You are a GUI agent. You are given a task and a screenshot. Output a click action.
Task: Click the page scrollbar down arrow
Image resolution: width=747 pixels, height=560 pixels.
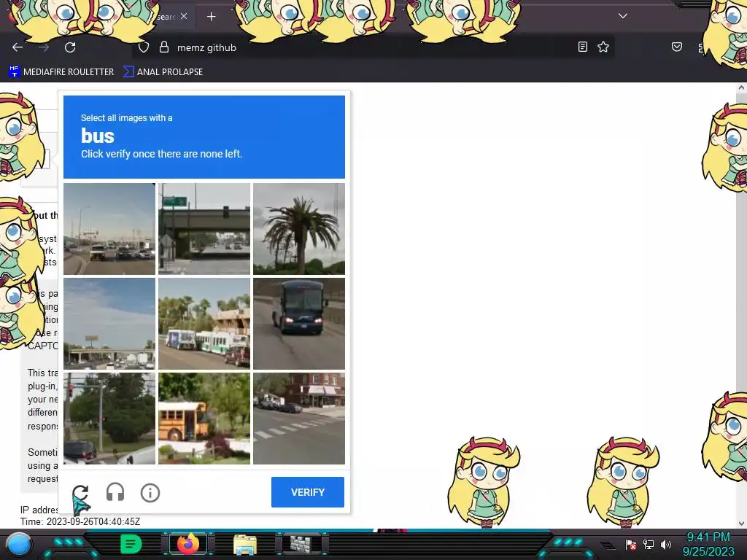[741, 524]
